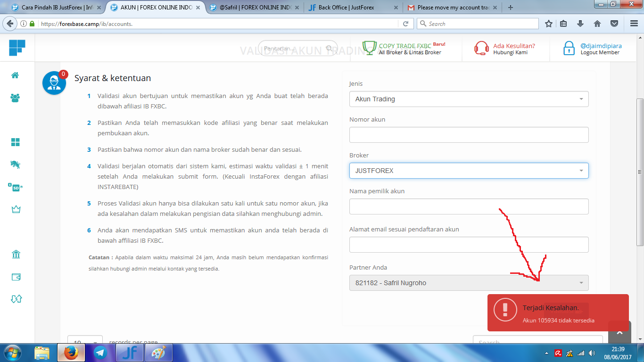The width and height of the screenshot is (644, 362).
Task: Open the SD icon in the left sidebar
Action: pyautogui.click(x=16, y=187)
